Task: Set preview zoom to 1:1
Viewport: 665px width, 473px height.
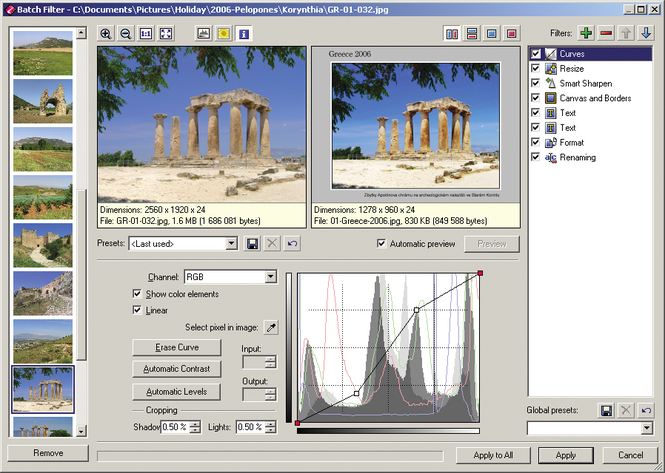Action: pyautogui.click(x=145, y=33)
